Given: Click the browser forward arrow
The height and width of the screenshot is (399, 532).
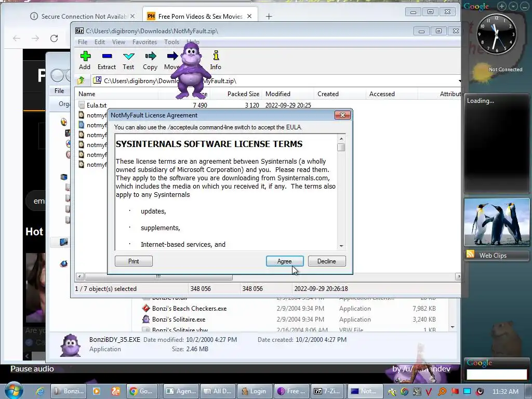Looking at the screenshot, I should tap(35, 38).
